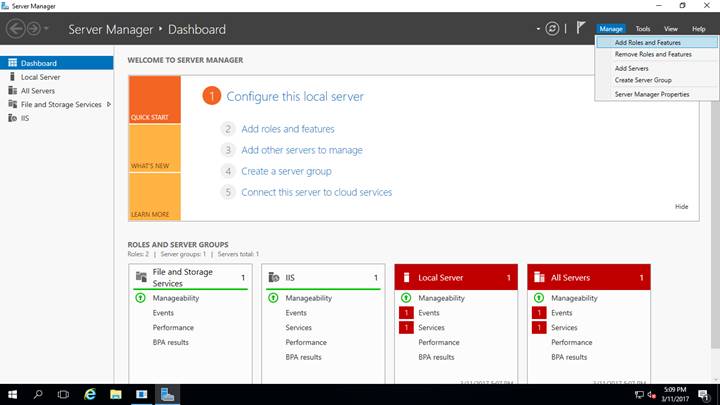Open Action Center notification icon

click(x=704, y=395)
